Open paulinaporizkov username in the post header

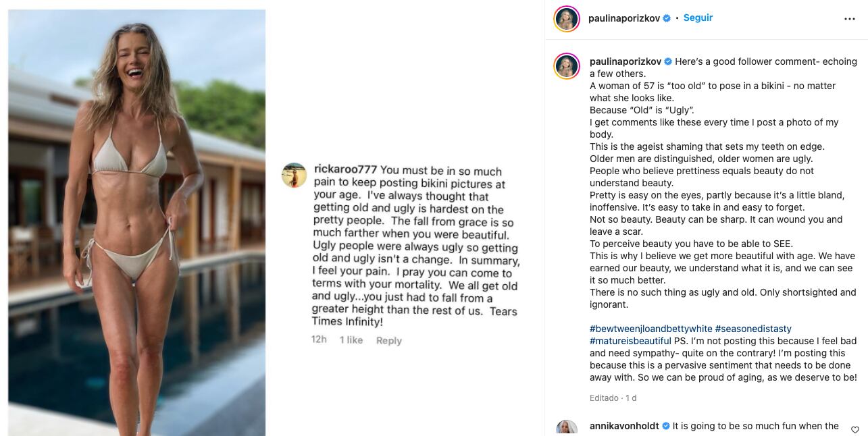(625, 18)
